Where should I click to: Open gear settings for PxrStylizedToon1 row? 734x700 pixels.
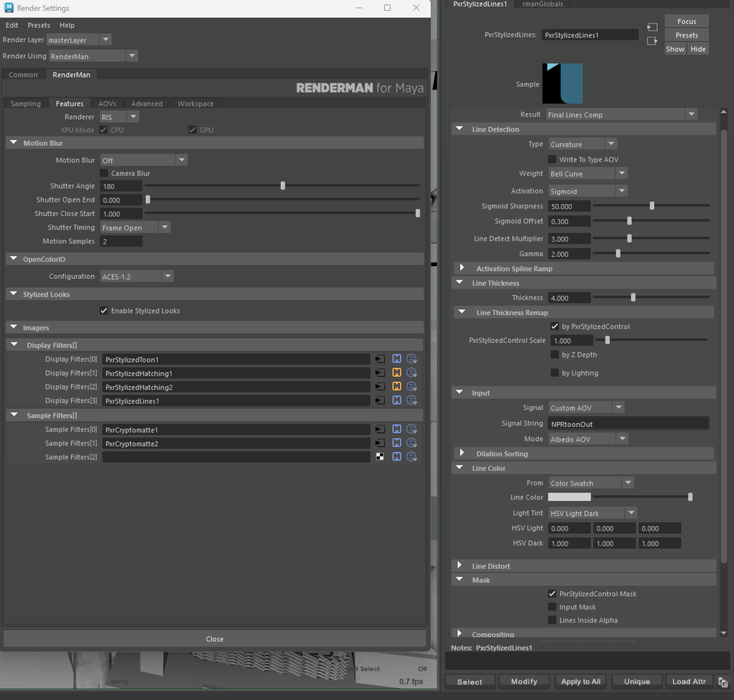pos(412,359)
